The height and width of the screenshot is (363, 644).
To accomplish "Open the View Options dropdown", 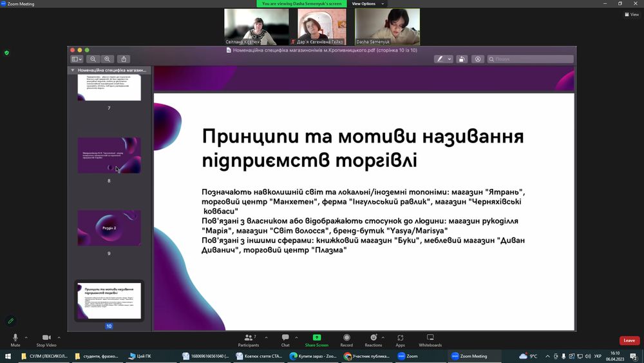I will click(x=366, y=4).
